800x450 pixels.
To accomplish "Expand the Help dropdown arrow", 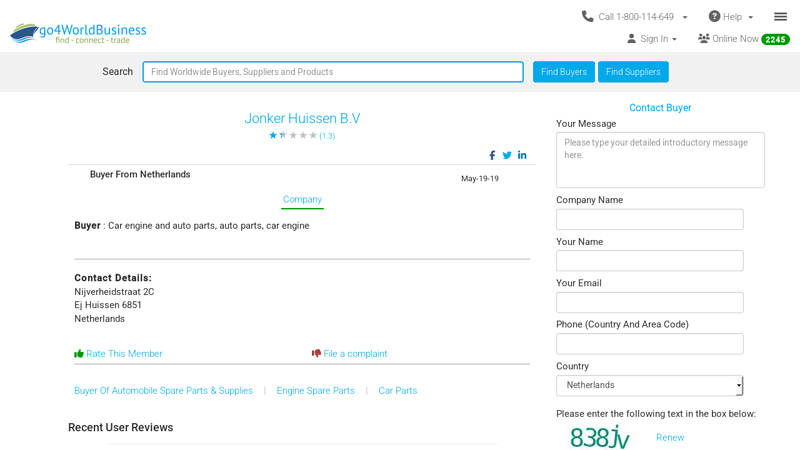I will tap(751, 17).
